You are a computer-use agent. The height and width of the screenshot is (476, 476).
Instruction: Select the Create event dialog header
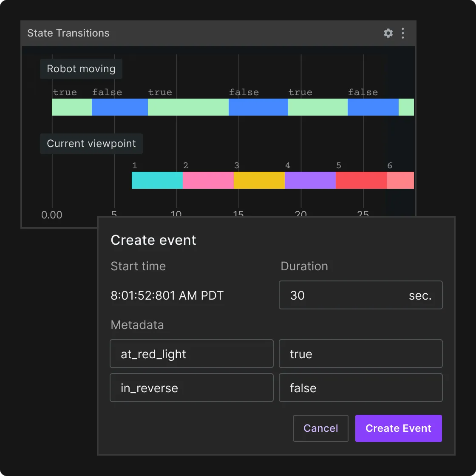[153, 240]
